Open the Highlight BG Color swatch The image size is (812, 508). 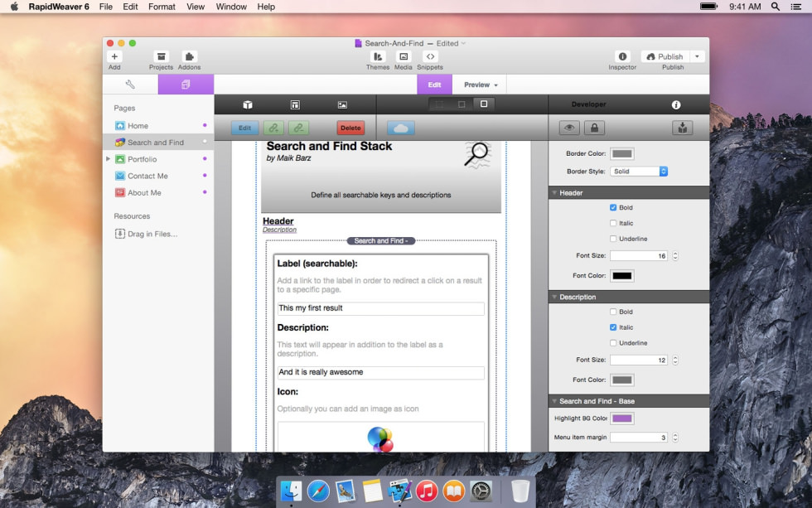(x=622, y=418)
